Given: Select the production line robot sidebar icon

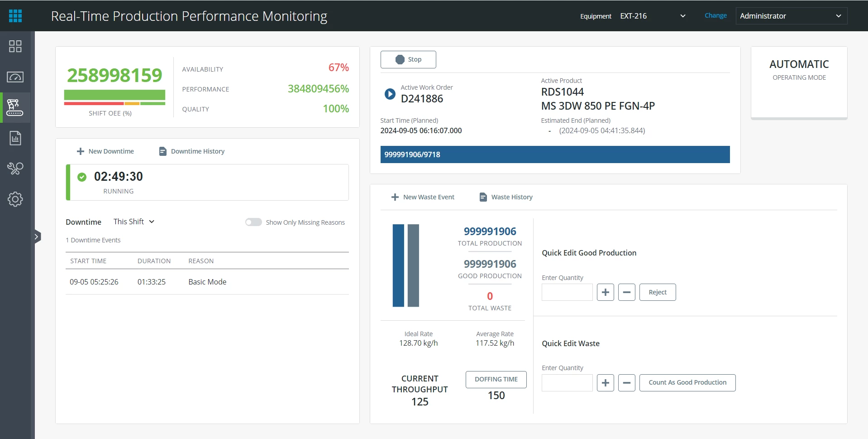Looking at the screenshot, I should pos(15,107).
